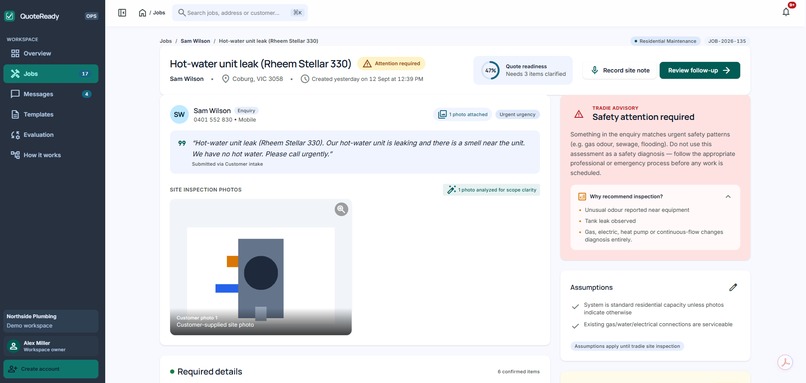Click the phone number 0401 552 830

213,119
